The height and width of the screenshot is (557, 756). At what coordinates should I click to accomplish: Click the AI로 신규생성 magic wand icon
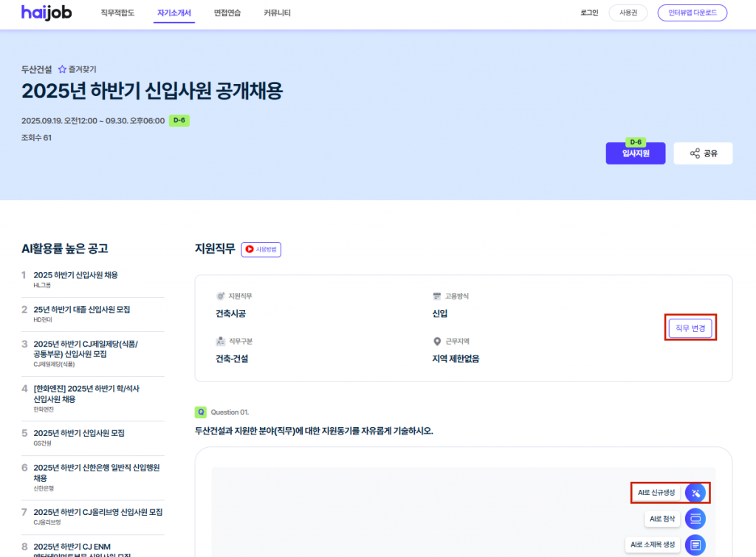click(x=695, y=493)
